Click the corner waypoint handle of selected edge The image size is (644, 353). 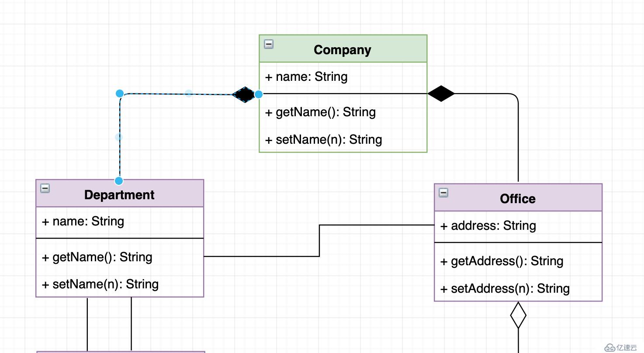120,93
